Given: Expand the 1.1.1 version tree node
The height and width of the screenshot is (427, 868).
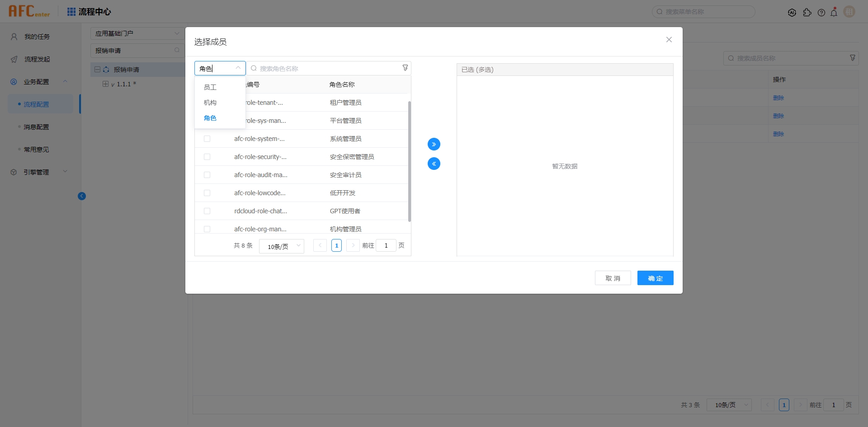Looking at the screenshot, I should pos(105,84).
